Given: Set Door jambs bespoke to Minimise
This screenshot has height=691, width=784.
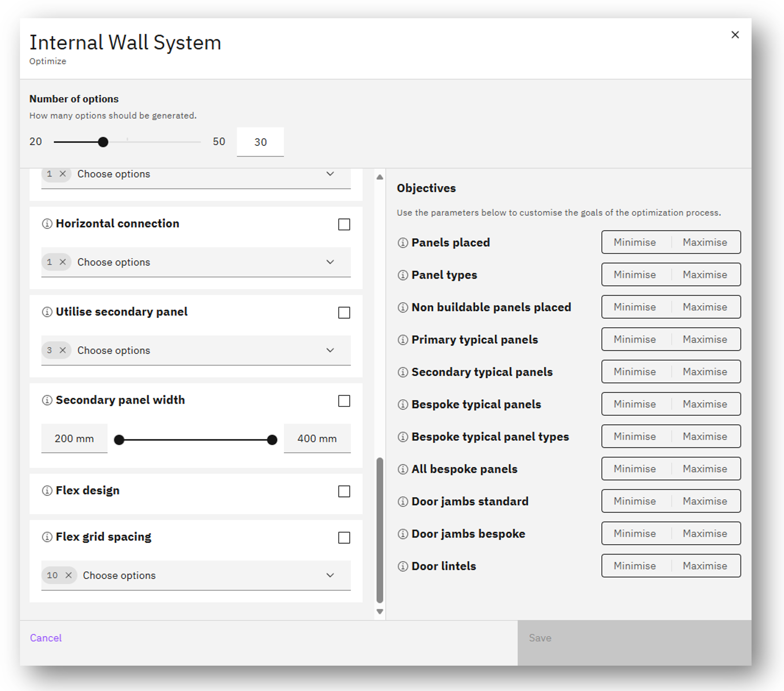Looking at the screenshot, I should [x=636, y=534].
